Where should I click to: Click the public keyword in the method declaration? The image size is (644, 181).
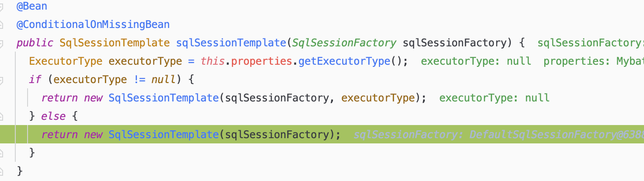tap(35, 43)
